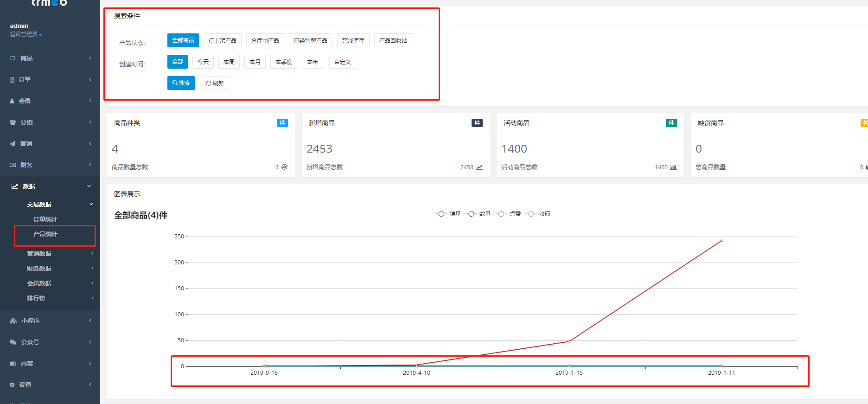Select 全部 creation time filter

pyautogui.click(x=178, y=62)
